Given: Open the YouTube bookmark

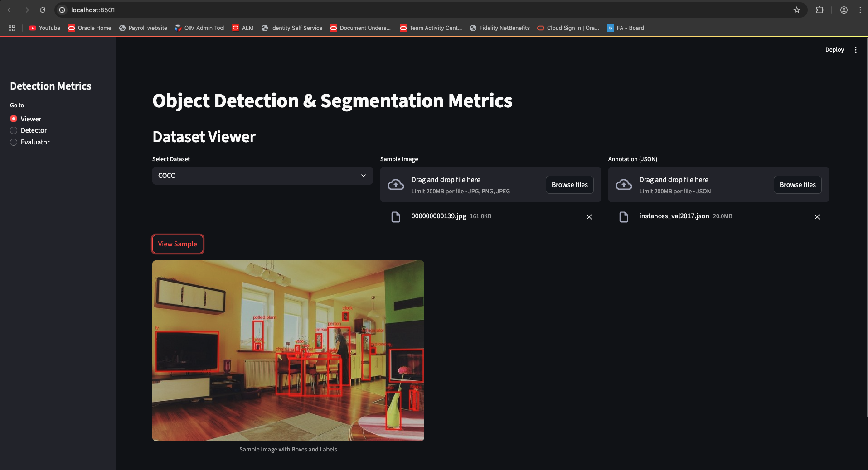Looking at the screenshot, I should (44, 28).
